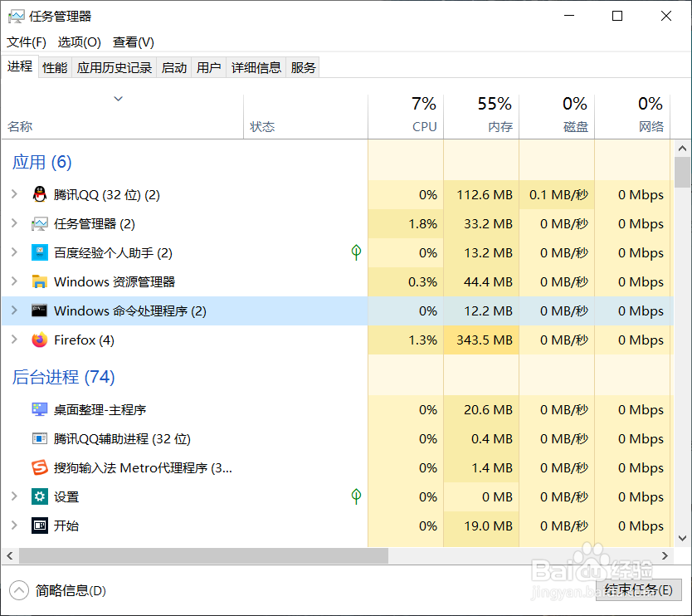This screenshot has height=616, width=692.
Task: Click the Task Manager title bar icon
Action: click(x=17, y=17)
